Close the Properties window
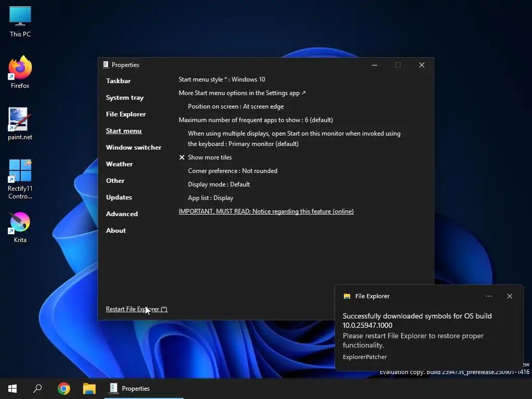Image resolution: width=532 pixels, height=399 pixels. coord(422,65)
